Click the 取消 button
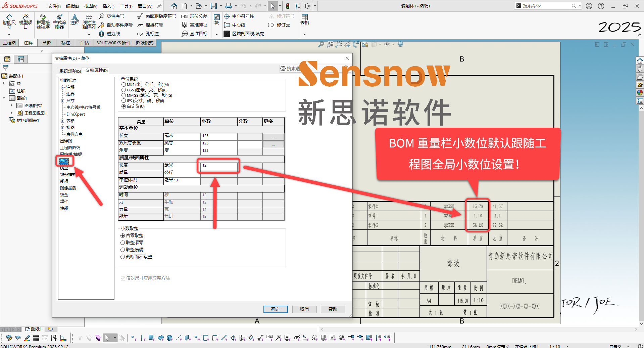The width and height of the screenshot is (644, 348). click(304, 309)
